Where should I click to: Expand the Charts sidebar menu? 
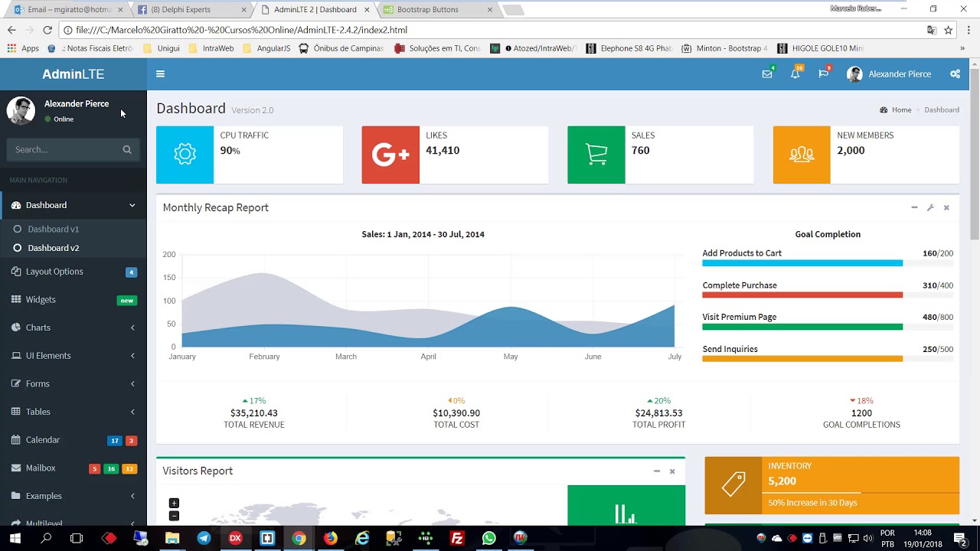[x=73, y=328]
